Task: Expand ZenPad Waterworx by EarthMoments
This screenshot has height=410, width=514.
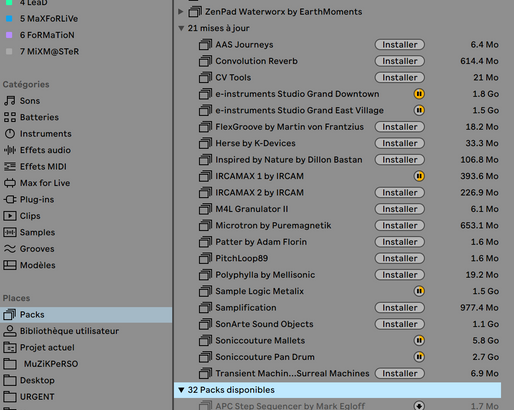Action: click(x=181, y=12)
